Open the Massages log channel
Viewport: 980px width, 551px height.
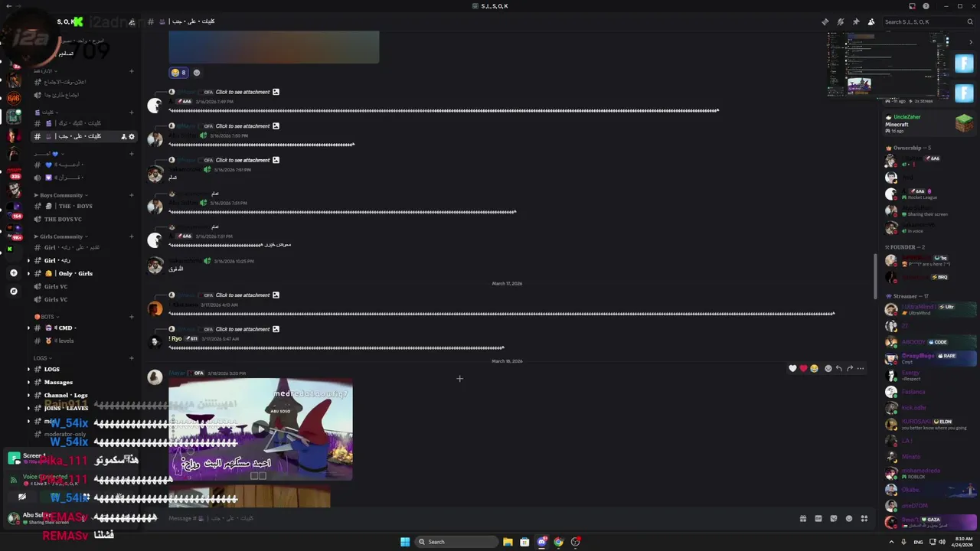click(83, 382)
